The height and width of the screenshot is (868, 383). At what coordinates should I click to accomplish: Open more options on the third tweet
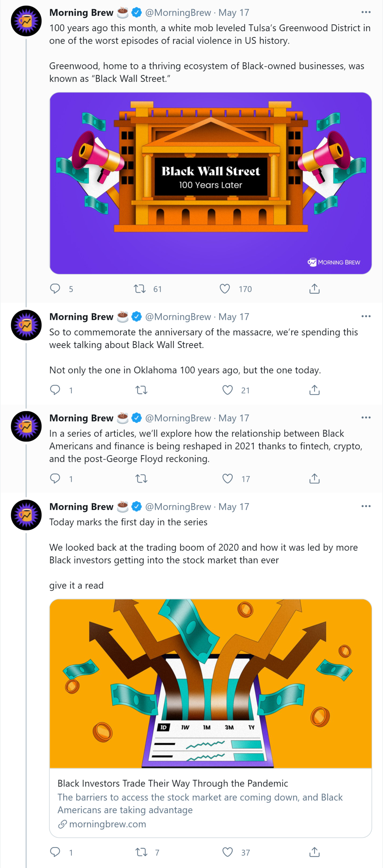(366, 418)
